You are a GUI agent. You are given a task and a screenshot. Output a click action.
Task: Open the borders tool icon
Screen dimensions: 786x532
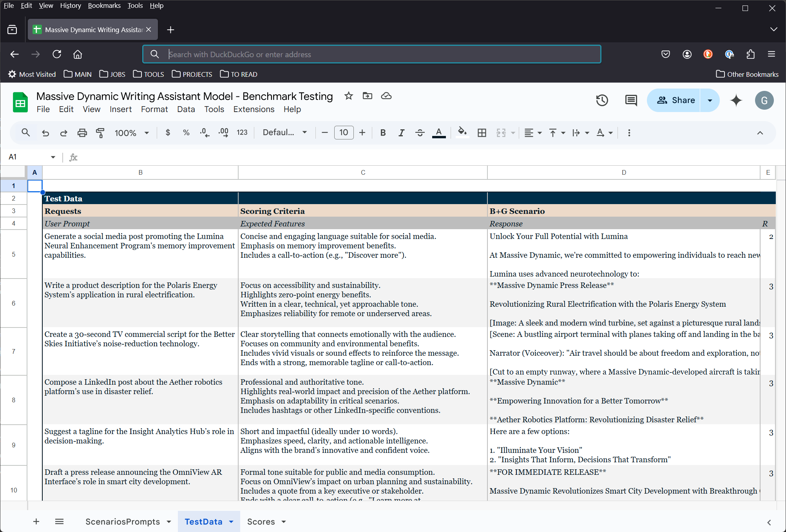(482, 133)
